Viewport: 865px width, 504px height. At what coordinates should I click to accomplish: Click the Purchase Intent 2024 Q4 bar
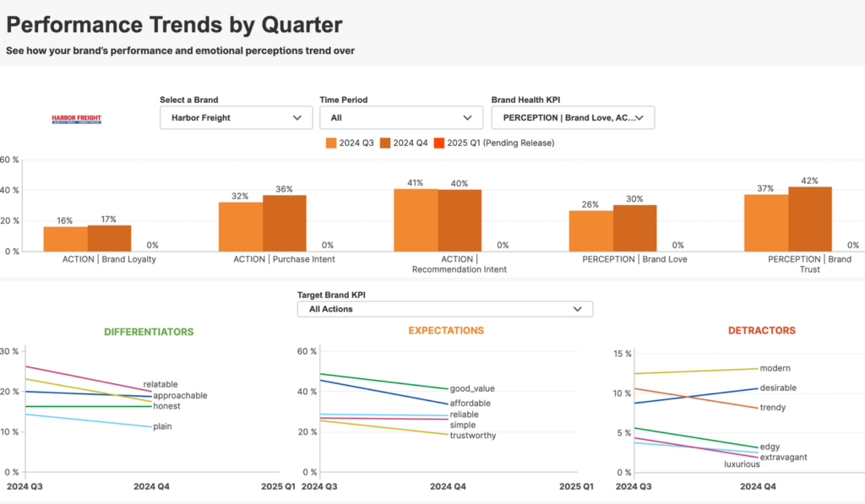click(x=285, y=224)
